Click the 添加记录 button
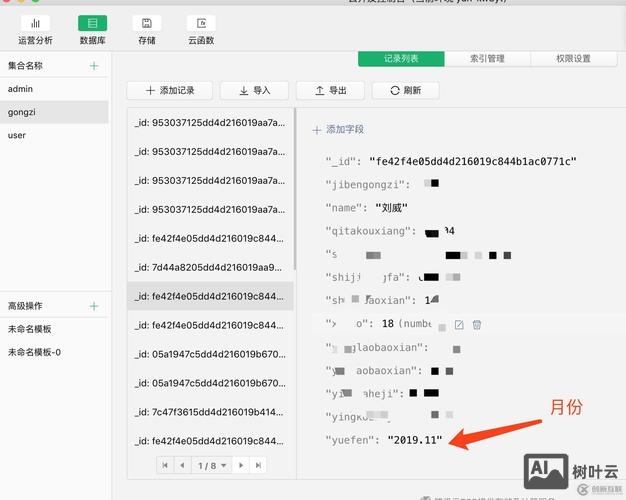This screenshot has height=500, width=626. click(x=170, y=91)
